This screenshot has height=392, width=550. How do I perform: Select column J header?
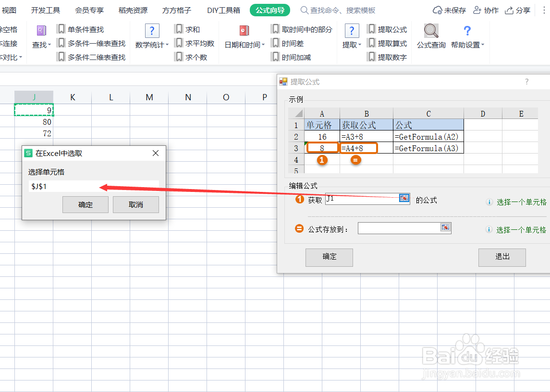click(x=34, y=97)
